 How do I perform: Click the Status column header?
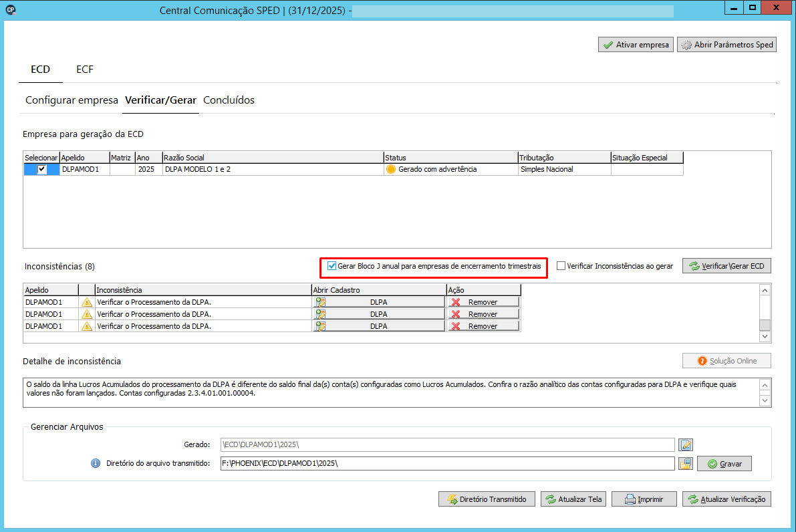[x=450, y=157]
